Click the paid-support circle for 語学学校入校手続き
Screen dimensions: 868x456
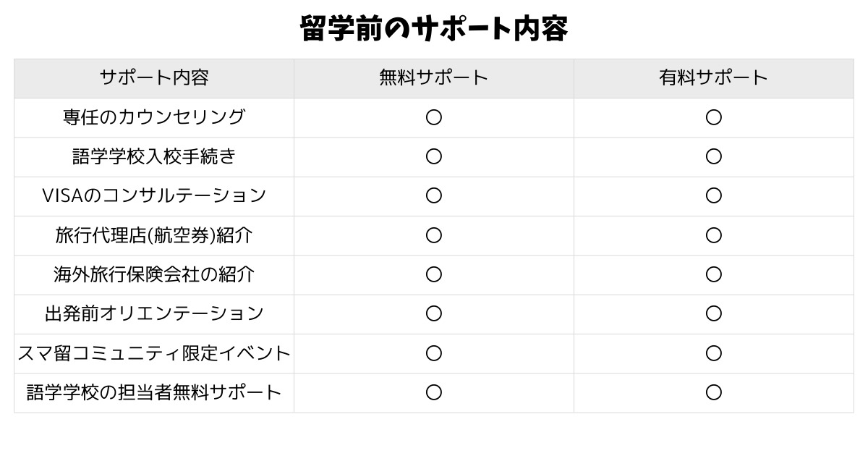(714, 156)
